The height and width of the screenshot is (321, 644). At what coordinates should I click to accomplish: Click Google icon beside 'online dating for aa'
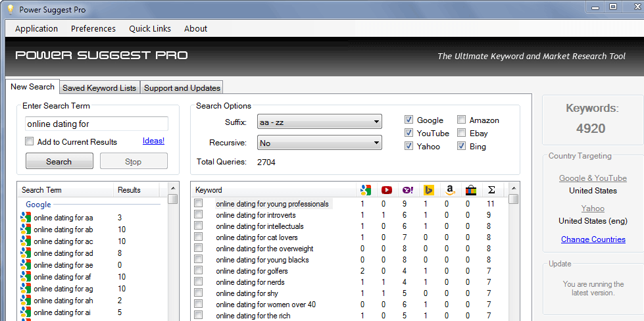pos(26,218)
